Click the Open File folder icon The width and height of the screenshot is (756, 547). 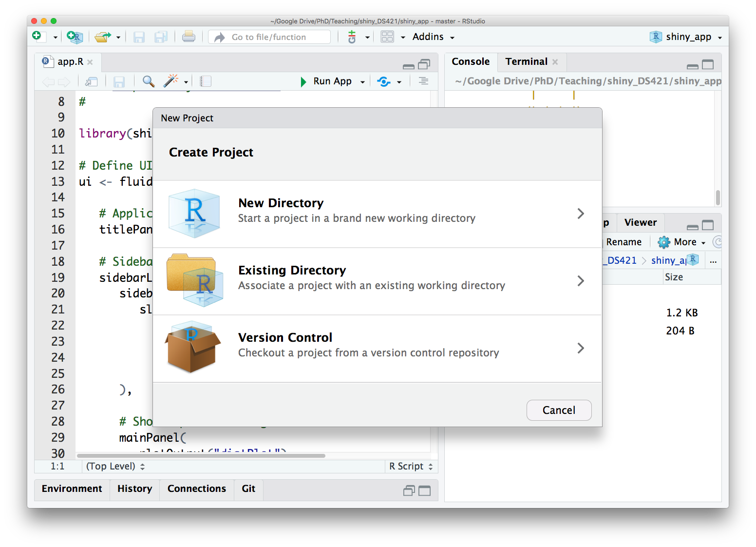[103, 37]
